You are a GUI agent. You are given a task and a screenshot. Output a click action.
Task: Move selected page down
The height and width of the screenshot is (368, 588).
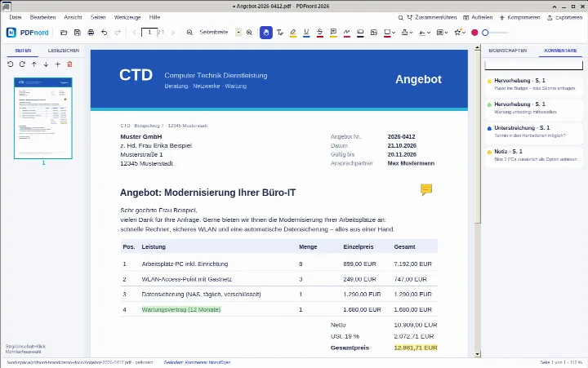[x=46, y=64]
